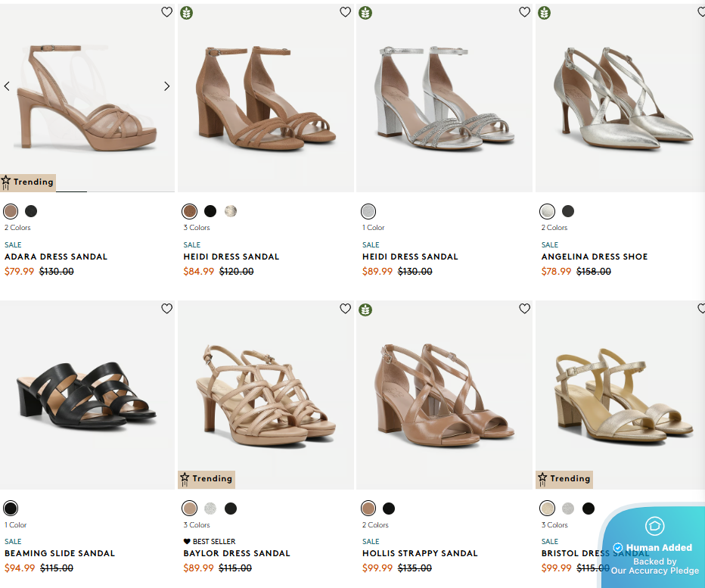Add Hollis Strappy Sandal to favorites

click(x=525, y=309)
